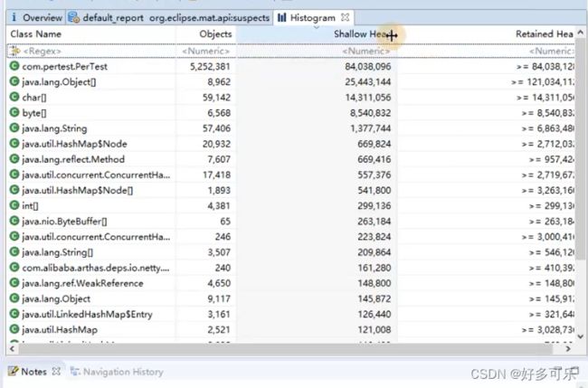The width and height of the screenshot is (588, 388).
Task: Select the java.nio.ByteBuffer[] class icon
Action: (14, 221)
